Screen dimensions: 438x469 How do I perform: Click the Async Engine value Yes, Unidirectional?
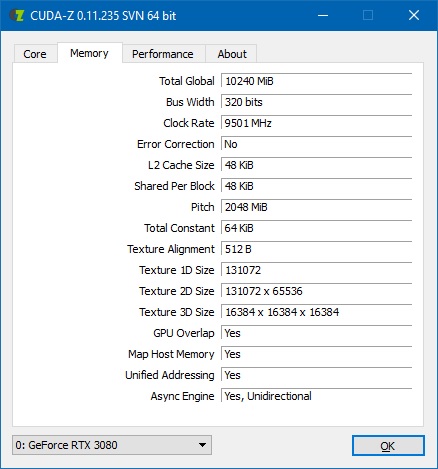317,396
